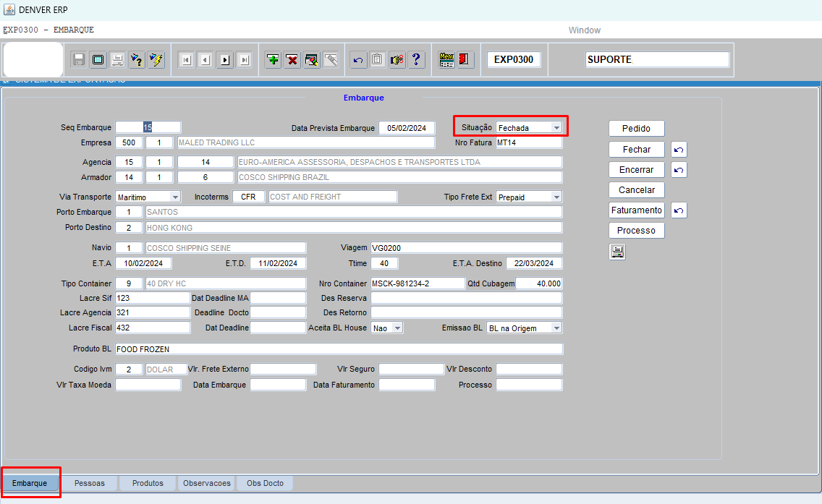Open the Situação dropdown
Screen dimensions: 822x504
click(556, 128)
